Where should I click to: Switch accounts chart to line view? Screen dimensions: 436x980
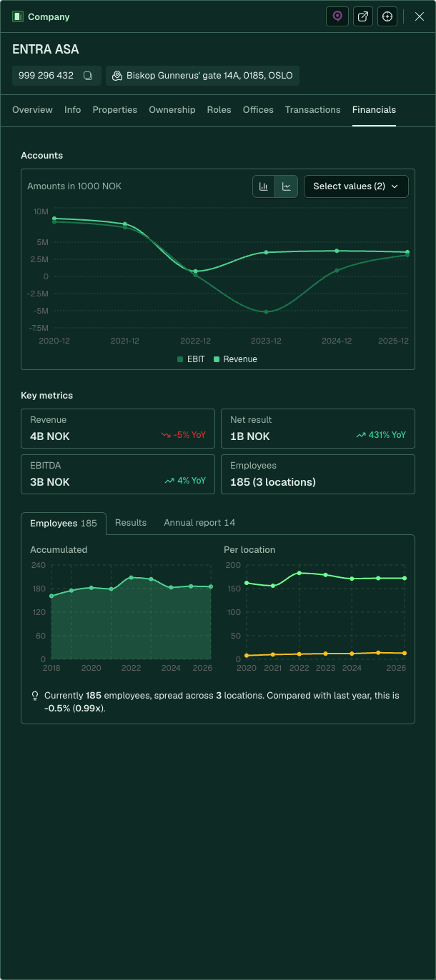[287, 186]
